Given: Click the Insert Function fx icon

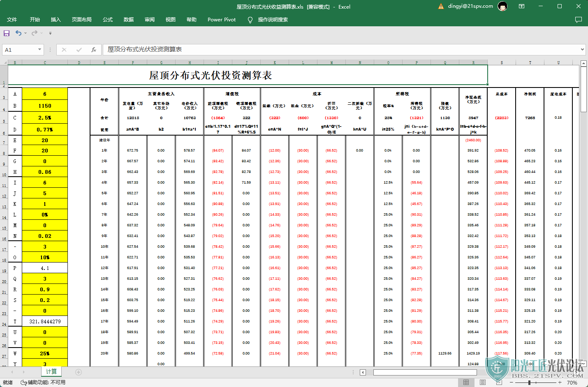Looking at the screenshot, I should 94,50.
